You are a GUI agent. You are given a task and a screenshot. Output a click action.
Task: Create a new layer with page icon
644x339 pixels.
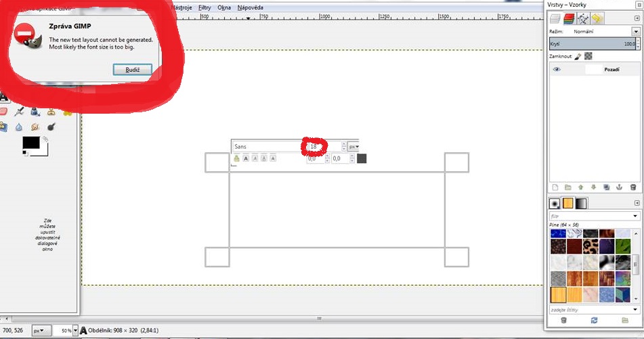[x=555, y=187]
